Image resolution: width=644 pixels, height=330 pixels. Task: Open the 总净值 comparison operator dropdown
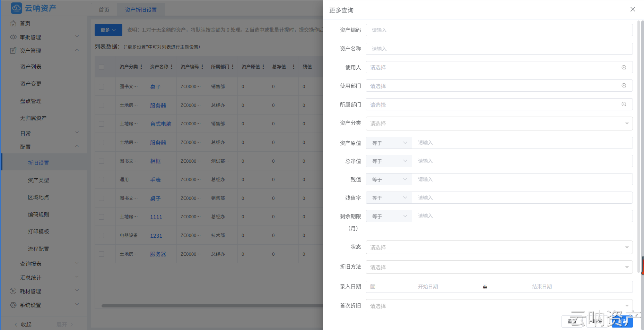tap(389, 161)
